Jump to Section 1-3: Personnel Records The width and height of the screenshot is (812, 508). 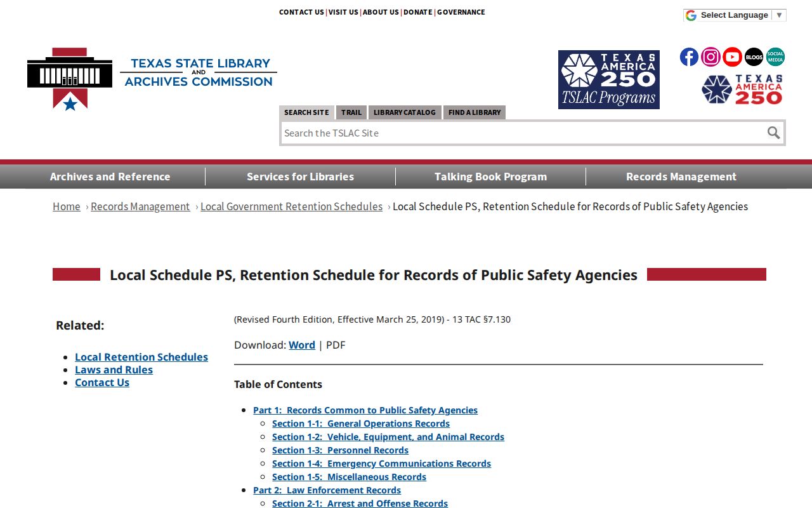click(x=341, y=450)
